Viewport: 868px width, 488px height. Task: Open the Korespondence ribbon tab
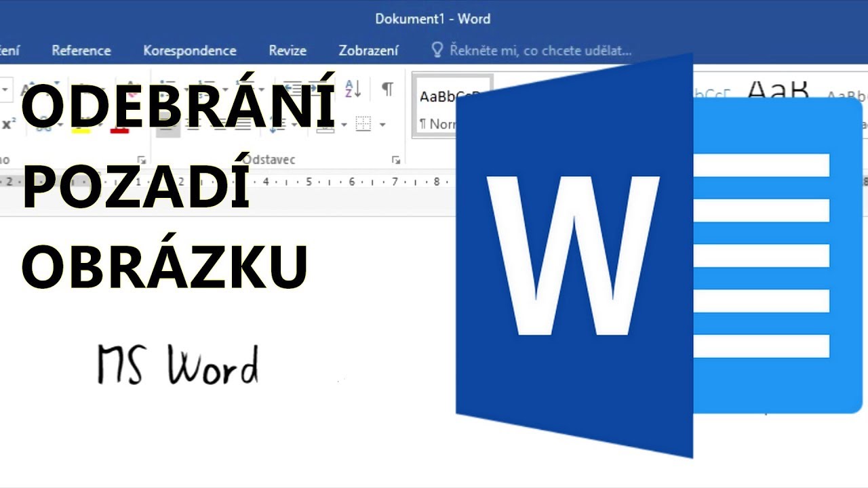190,51
